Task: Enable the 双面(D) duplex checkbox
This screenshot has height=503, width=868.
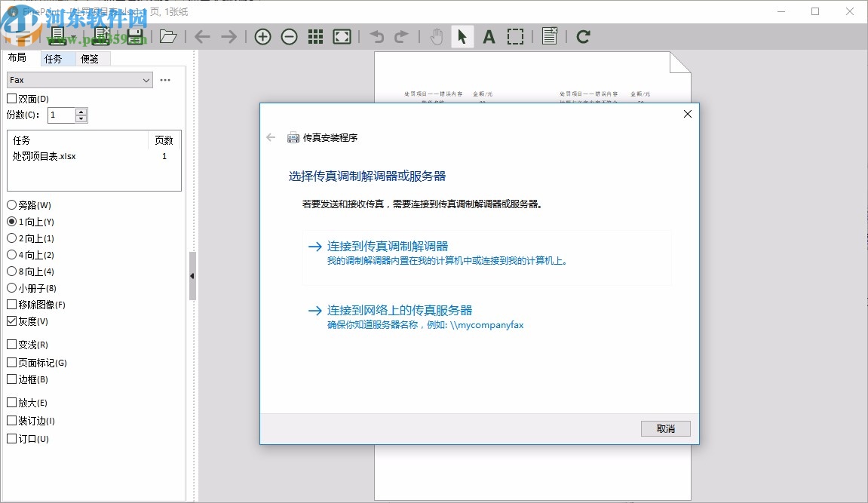Action: point(11,98)
